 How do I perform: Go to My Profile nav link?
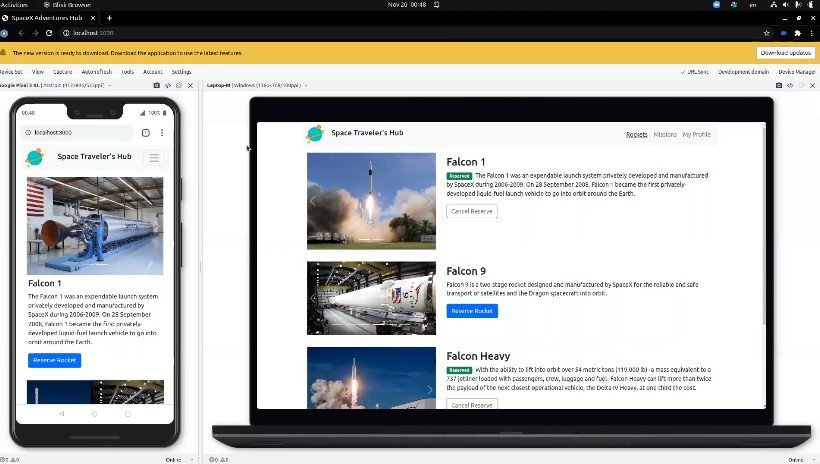coord(697,134)
